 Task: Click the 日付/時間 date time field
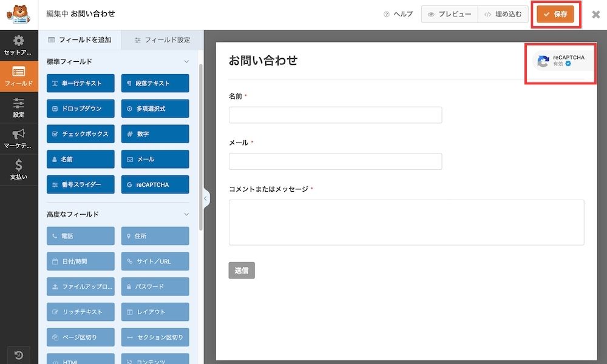pyautogui.click(x=81, y=261)
